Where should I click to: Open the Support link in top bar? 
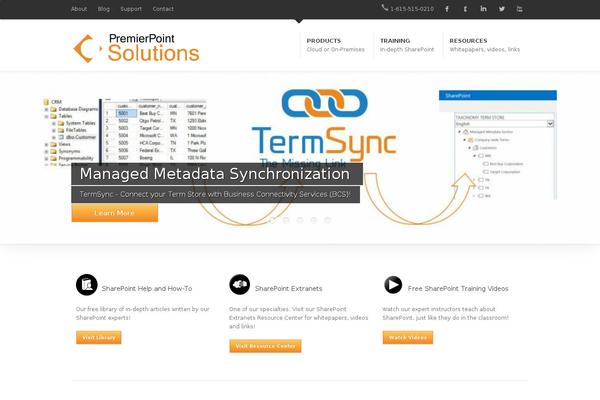click(131, 9)
